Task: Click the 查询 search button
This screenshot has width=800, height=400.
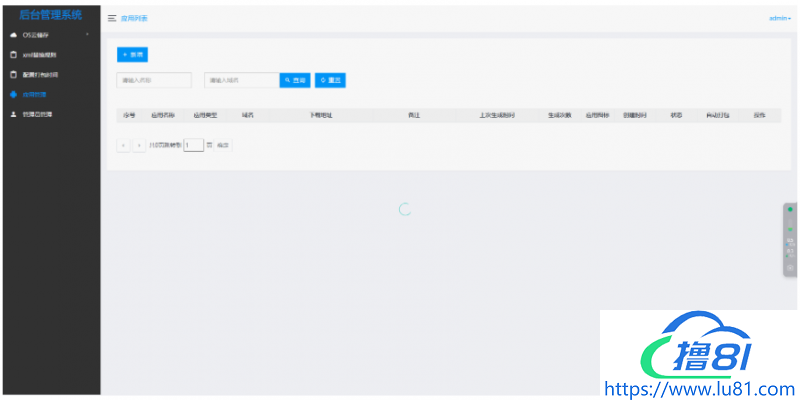Action: pyautogui.click(x=295, y=80)
